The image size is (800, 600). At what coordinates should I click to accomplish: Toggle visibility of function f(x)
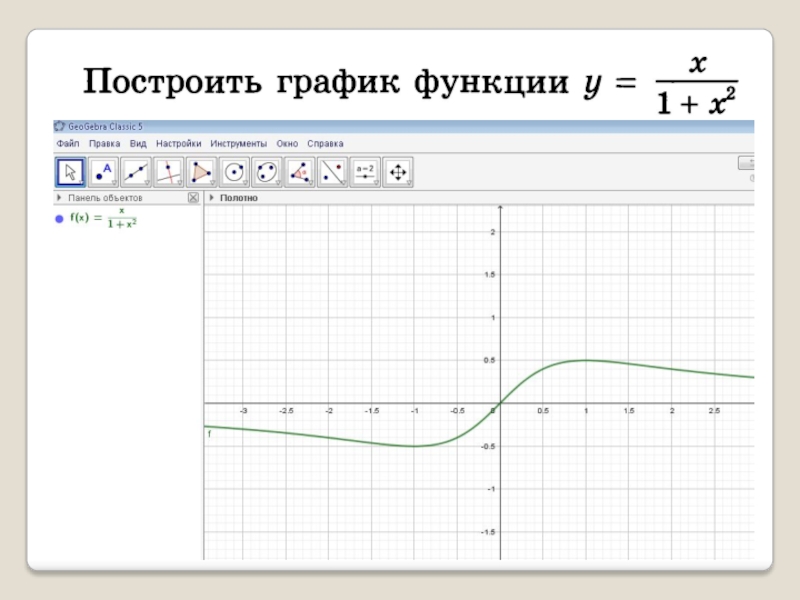coord(59,219)
